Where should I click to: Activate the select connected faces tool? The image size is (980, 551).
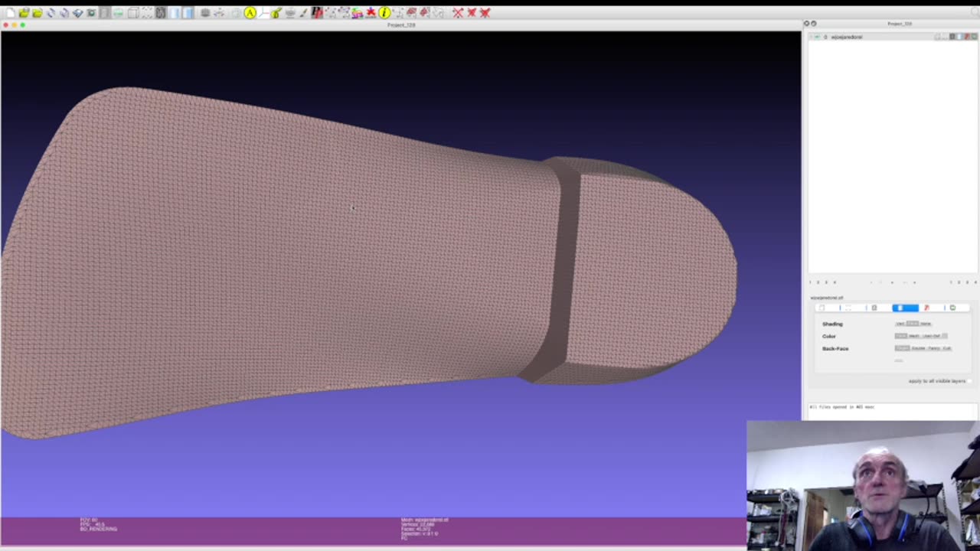click(x=425, y=12)
